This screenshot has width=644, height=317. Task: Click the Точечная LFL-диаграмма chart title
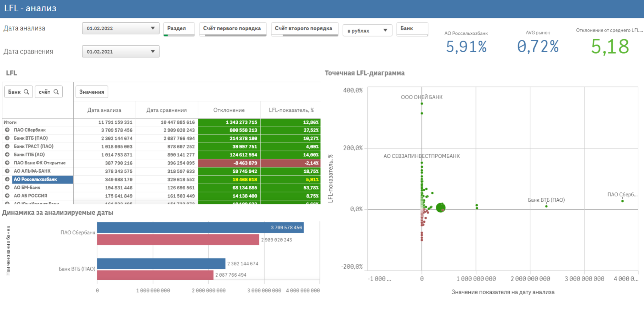[x=365, y=73]
